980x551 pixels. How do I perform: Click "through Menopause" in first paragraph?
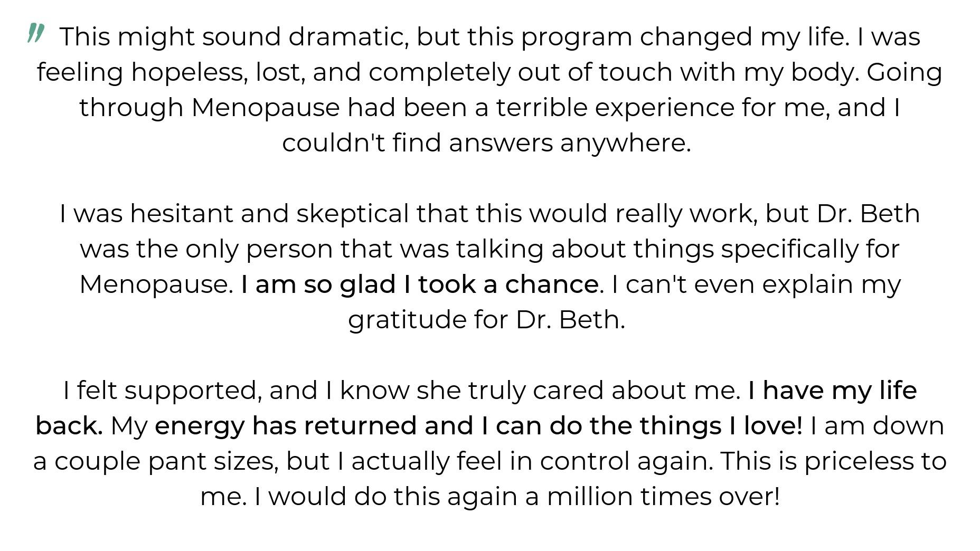point(210,108)
